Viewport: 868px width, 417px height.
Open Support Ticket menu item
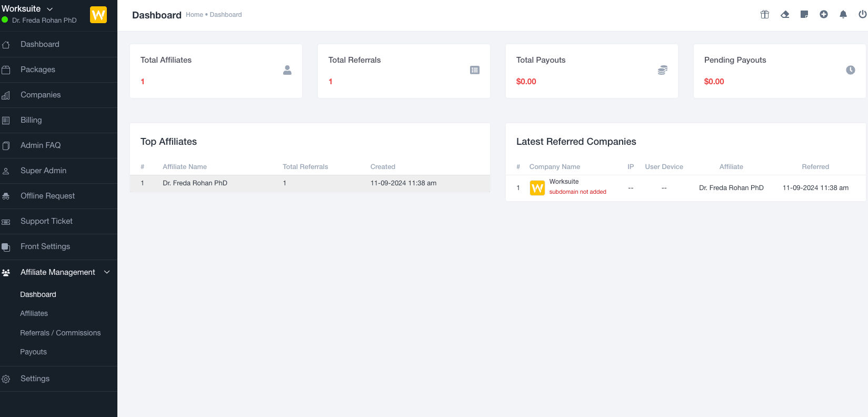tap(46, 221)
